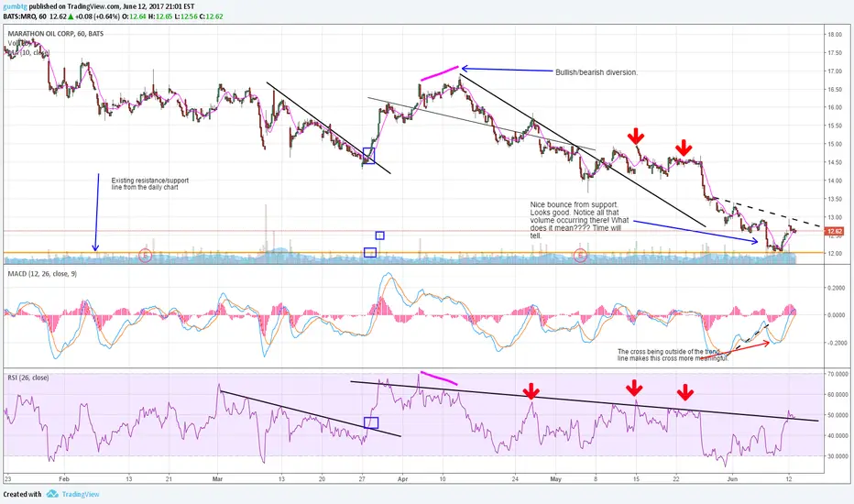
Task: Click the 13.50 price axis label
Action: 835,199
